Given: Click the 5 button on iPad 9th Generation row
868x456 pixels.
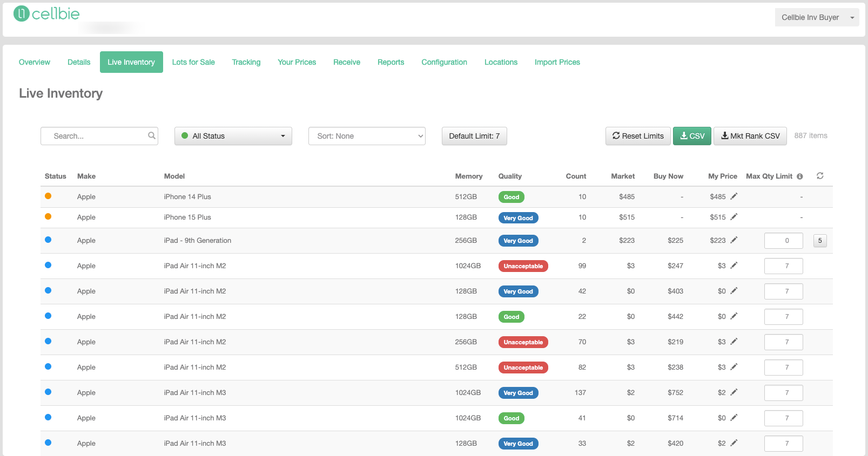Looking at the screenshot, I should pyautogui.click(x=820, y=241).
